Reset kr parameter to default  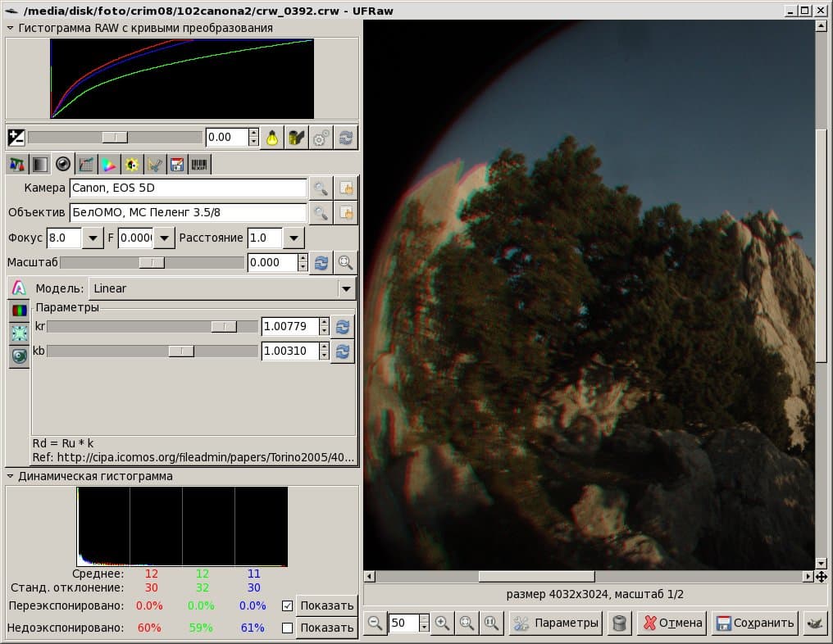(x=343, y=327)
